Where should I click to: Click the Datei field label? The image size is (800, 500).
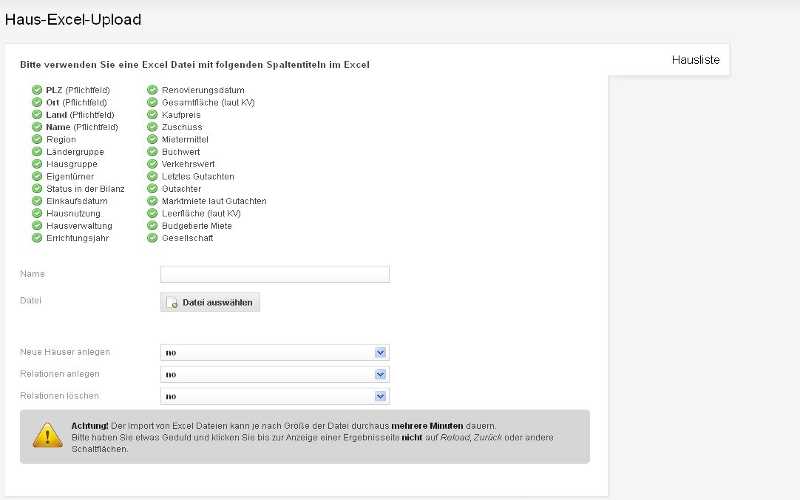[x=31, y=301]
